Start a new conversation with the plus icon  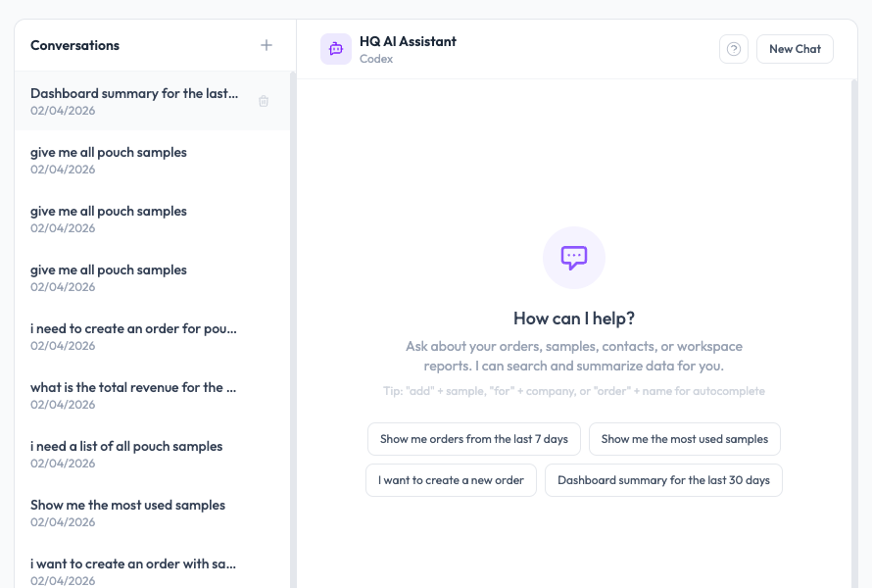pos(266,45)
